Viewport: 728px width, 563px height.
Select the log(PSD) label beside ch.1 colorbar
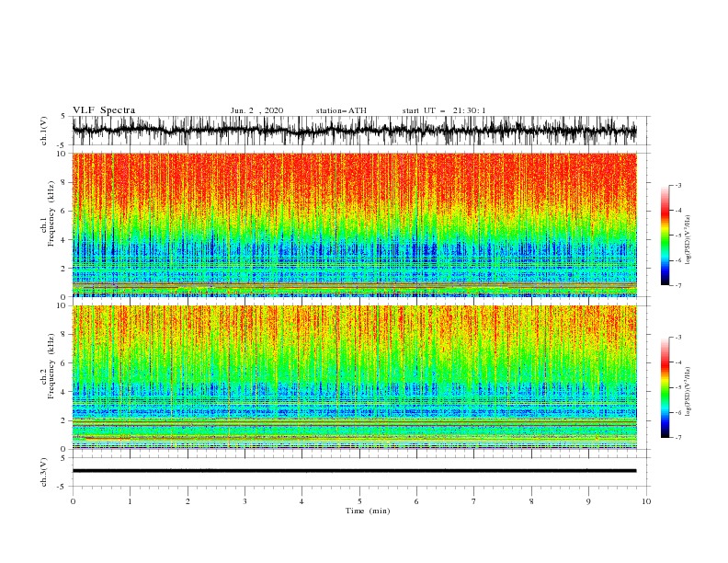point(688,240)
